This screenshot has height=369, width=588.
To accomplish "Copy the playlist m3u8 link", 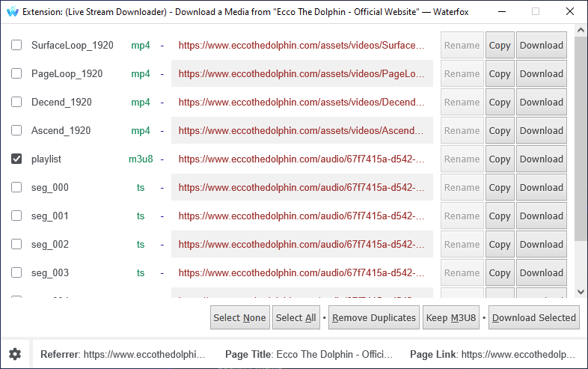I will click(500, 159).
